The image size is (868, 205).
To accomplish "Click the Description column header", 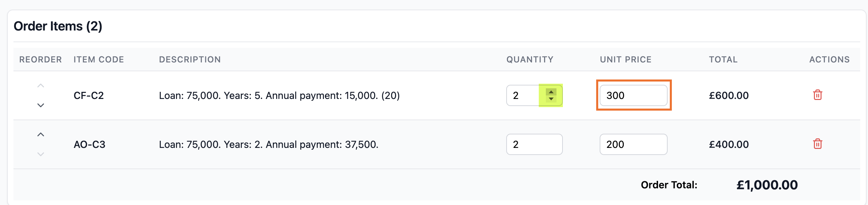I will point(190,60).
